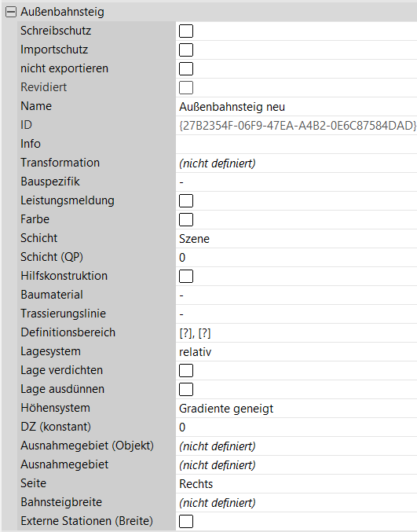Enable the Leistungsmeldung checkbox

186,200
